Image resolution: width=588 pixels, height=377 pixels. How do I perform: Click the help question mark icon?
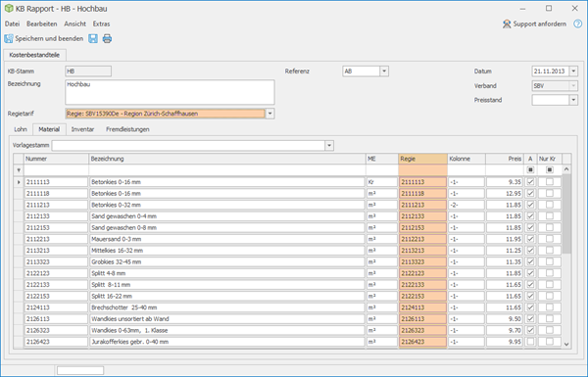577,24
